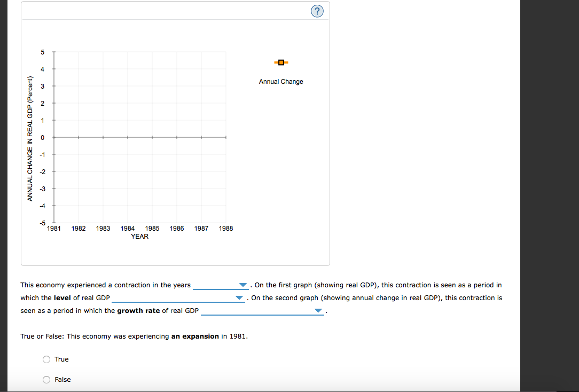Click the 1984 label on the x-axis
The width and height of the screenshot is (579, 392).
[x=127, y=228]
